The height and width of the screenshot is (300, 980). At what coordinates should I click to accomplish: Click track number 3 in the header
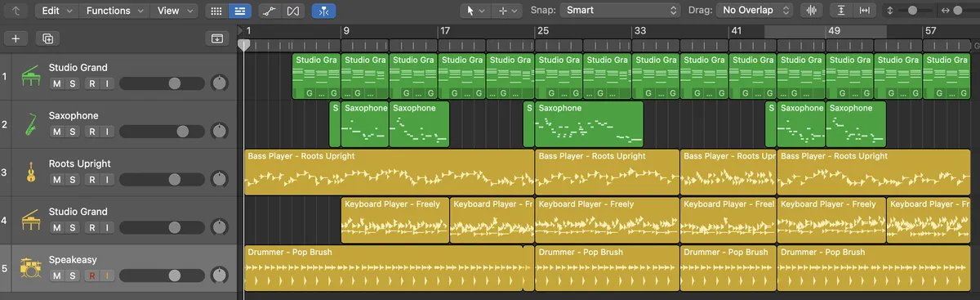pos(5,172)
